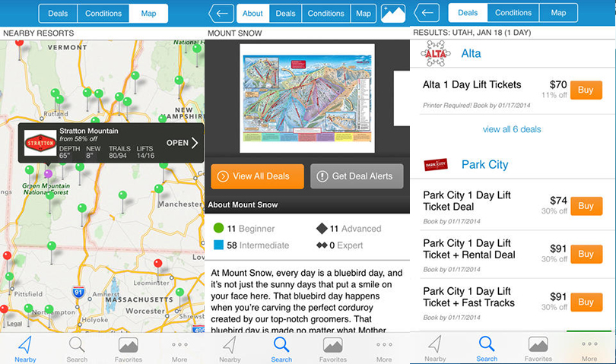Open Conditions tab on Mount Snow screen
Screen dimensions: 616x364
point(326,14)
